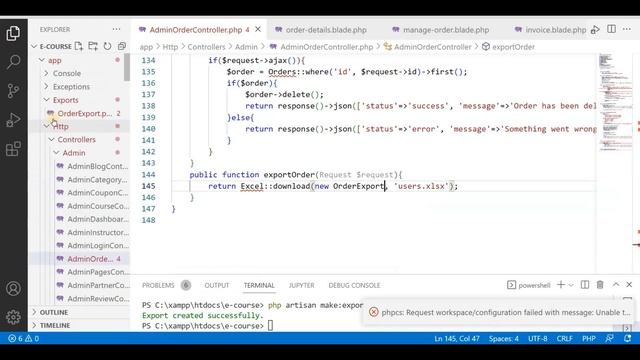Open the Extensions view

coord(13,149)
